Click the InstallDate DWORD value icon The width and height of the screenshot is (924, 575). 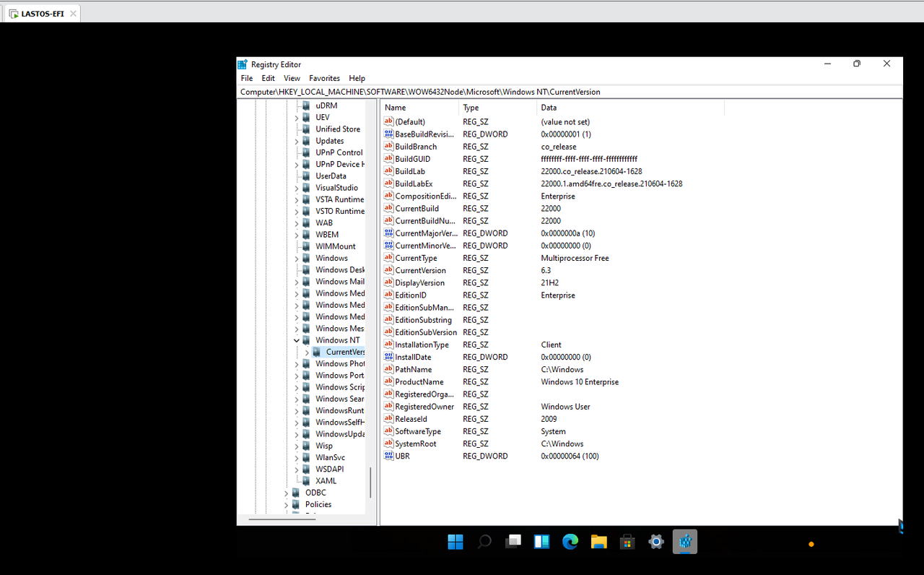(388, 357)
